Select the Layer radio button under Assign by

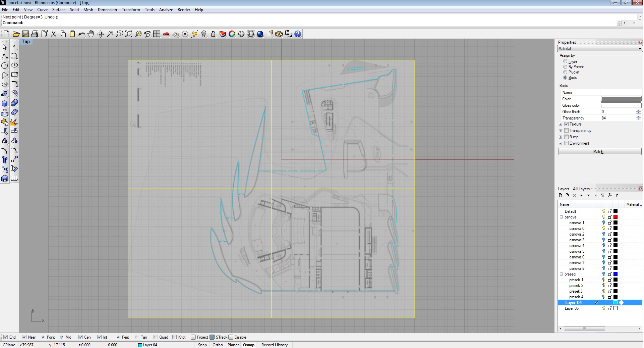pyautogui.click(x=565, y=61)
